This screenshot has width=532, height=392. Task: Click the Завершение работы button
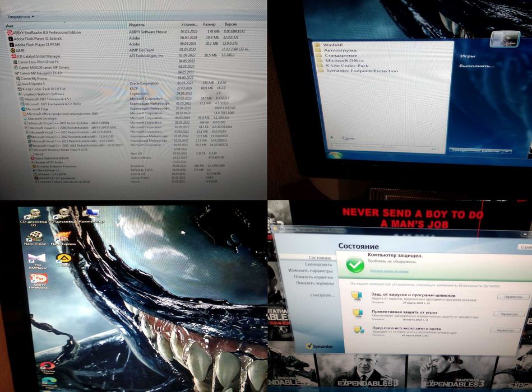tap(476, 151)
